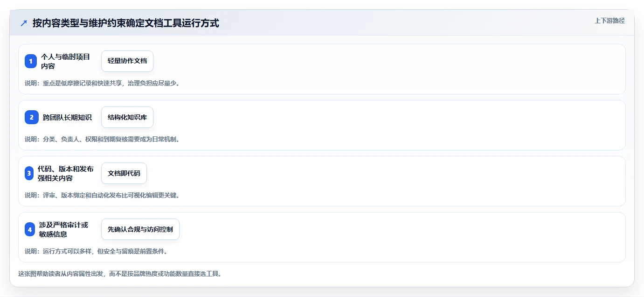Click the 文档即代码 button
The width and height of the screenshot is (644, 297).
124,173
